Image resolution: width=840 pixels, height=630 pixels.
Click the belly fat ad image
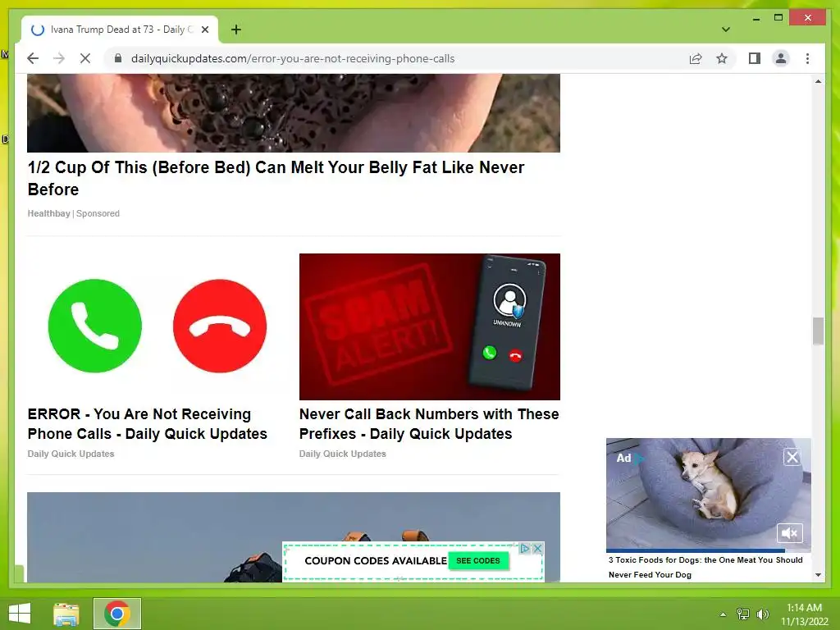294,113
